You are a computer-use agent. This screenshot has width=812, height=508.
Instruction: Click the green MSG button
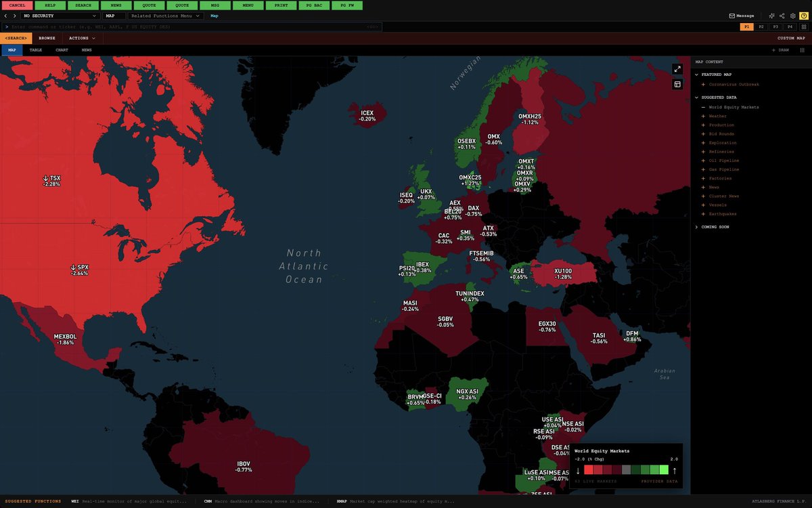pyautogui.click(x=215, y=5)
